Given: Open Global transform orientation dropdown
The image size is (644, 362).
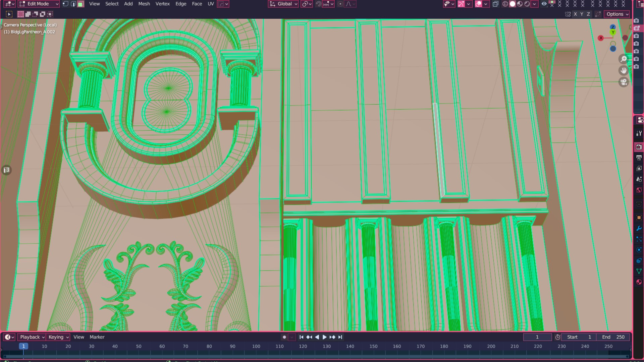Looking at the screenshot, I should coord(283,4).
